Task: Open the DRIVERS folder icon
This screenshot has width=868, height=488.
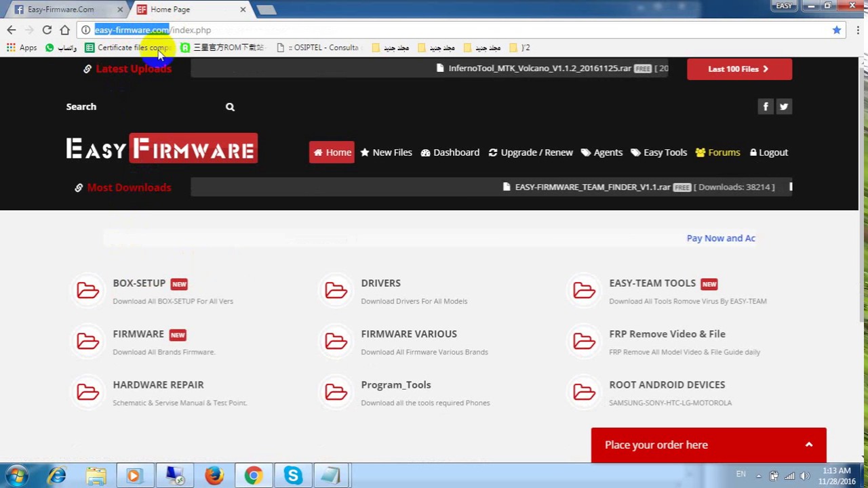Action: [x=336, y=291]
